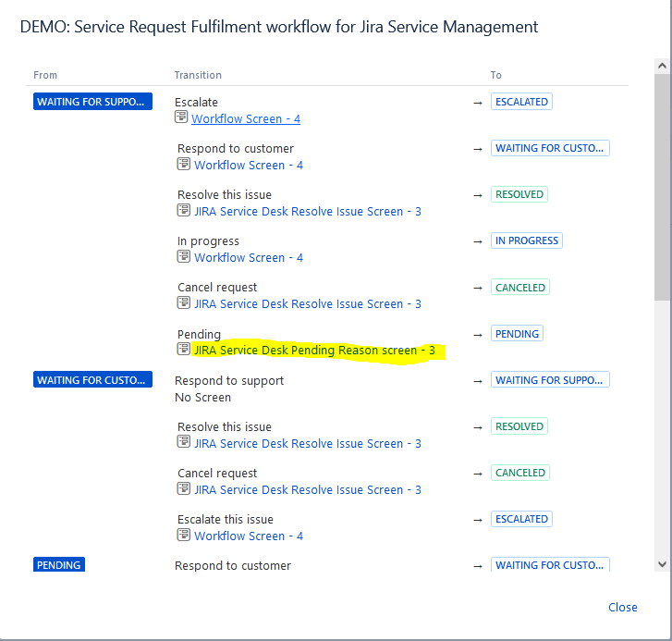Click the To column header
This screenshot has width=672, height=641.
point(495,75)
